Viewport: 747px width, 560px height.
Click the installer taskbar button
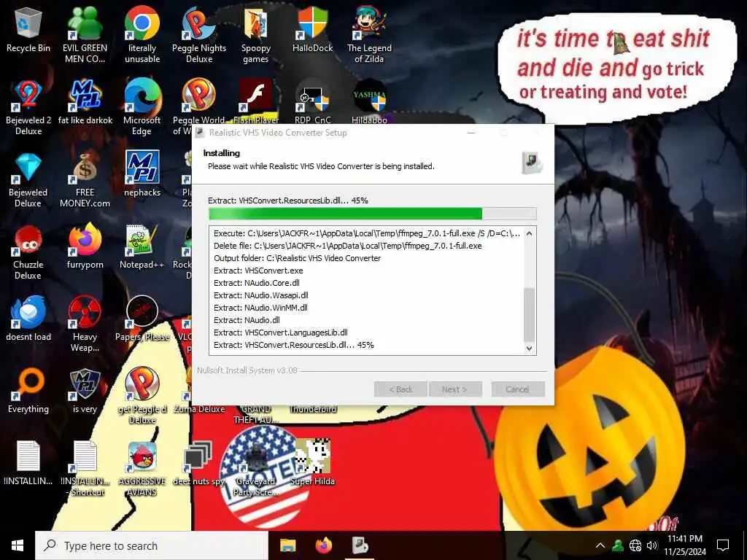click(x=360, y=545)
